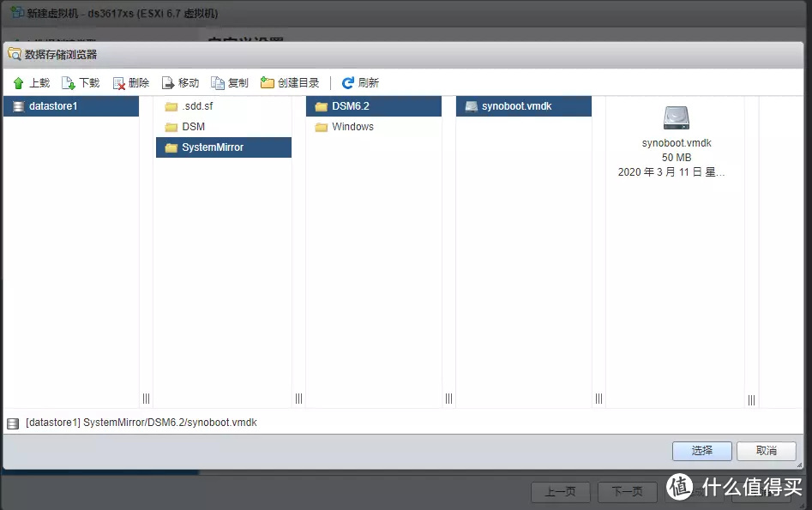This screenshot has height=510, width=812.
Task: Click the datastore icon beside the path
Action: click(13, 423)
